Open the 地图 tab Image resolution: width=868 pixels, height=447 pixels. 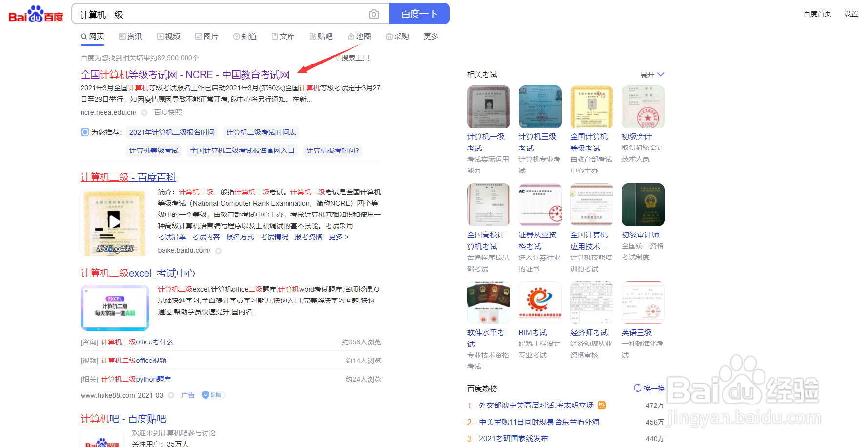coord(359,37)
